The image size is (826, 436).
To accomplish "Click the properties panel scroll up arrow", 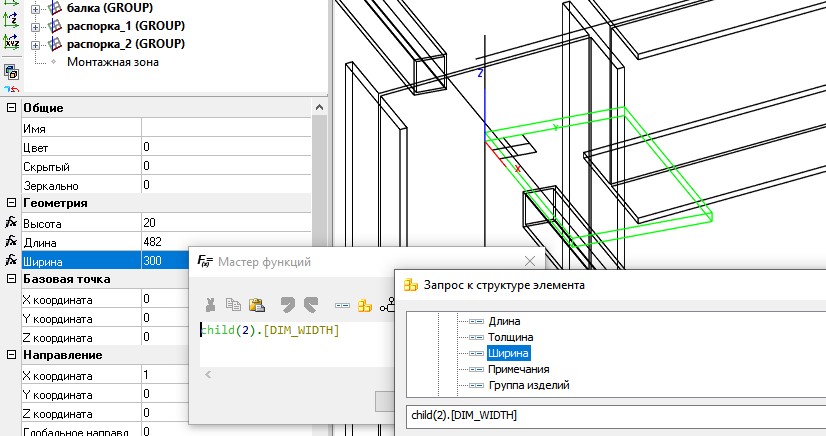I will click(x=319, y=108).
